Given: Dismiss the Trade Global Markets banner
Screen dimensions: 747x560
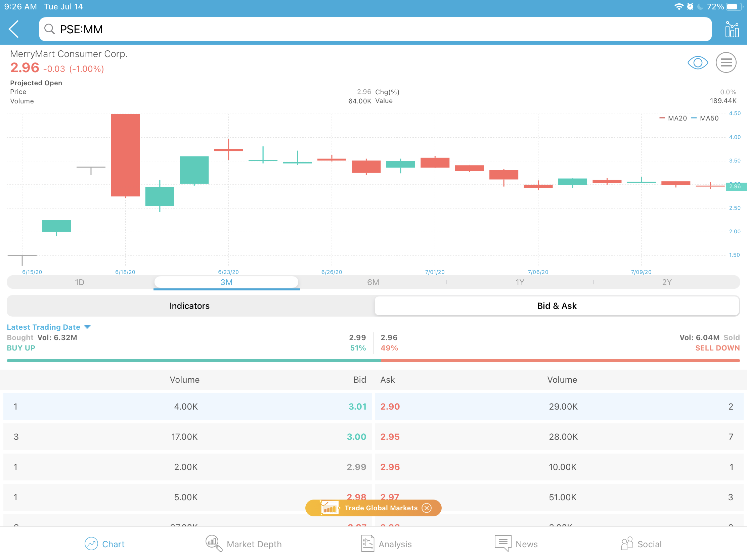Looking at the screenshot, I should point(427,508).
